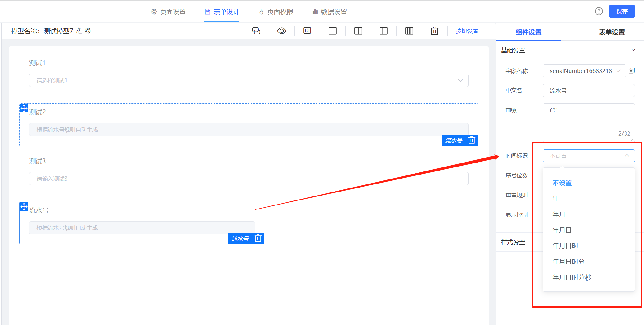Open the gear settings beside 测试模型7
644x325 pixels.
(88, 31)
